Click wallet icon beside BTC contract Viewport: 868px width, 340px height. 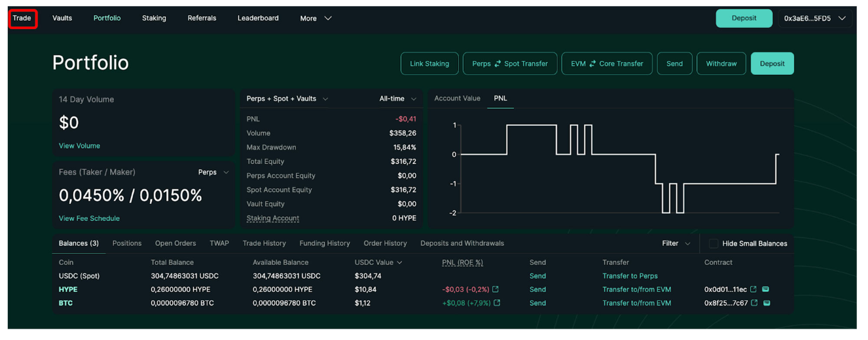[x=767, y=303]
